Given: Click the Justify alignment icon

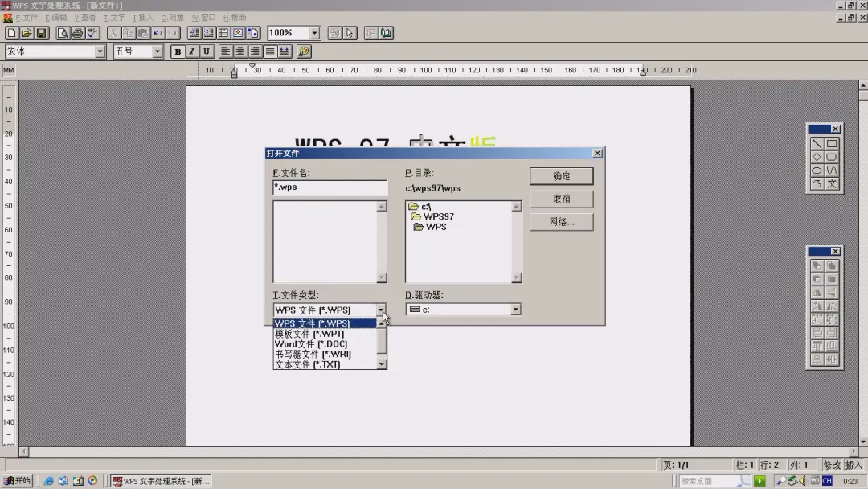Looking at the screenshot, I should coord(269,51).
